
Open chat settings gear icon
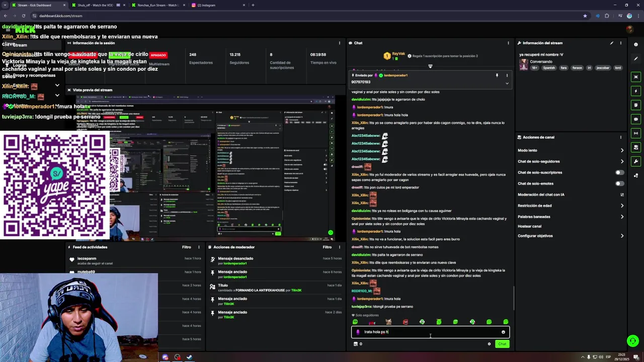tap(489, 344)
